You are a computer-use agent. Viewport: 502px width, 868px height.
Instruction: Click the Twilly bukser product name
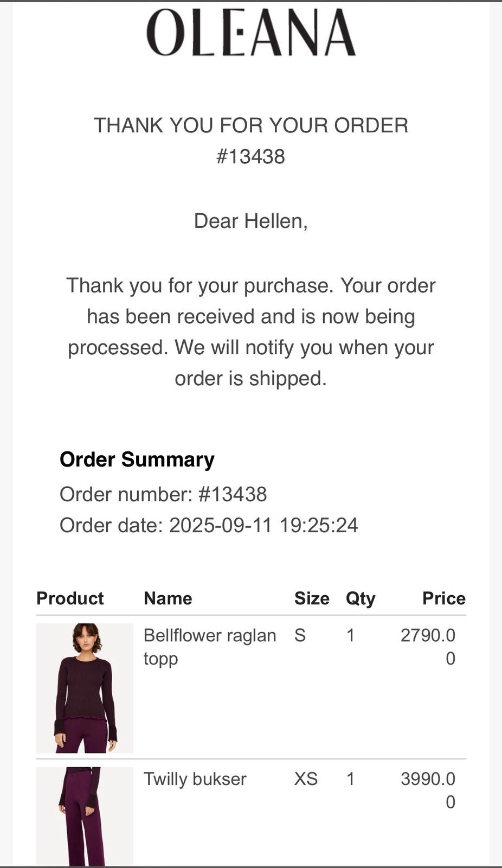[x=195, y=779]
